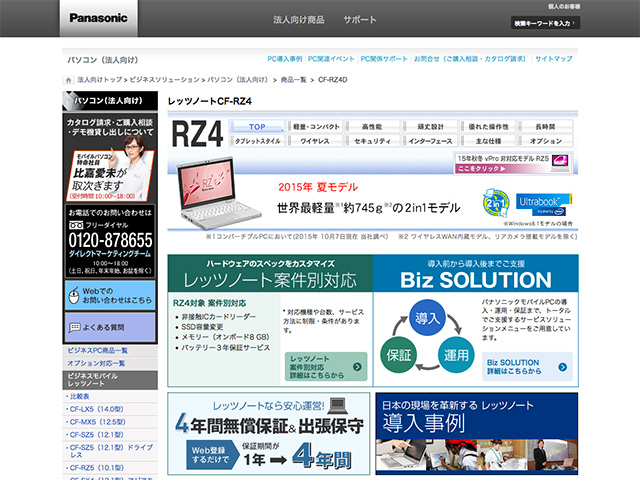Click the Biz SOLUTION blue header banner

(x=476, y=273)
